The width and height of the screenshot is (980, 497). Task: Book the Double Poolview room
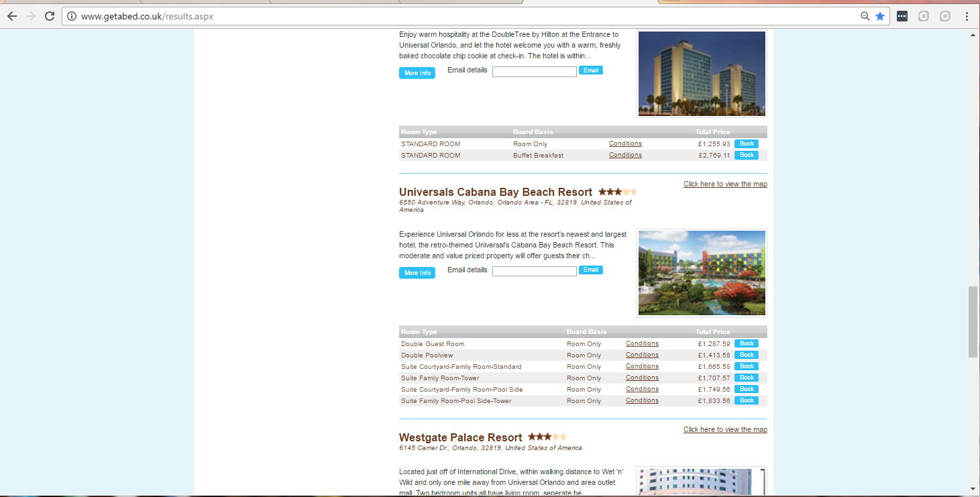(x=747, y=355)
